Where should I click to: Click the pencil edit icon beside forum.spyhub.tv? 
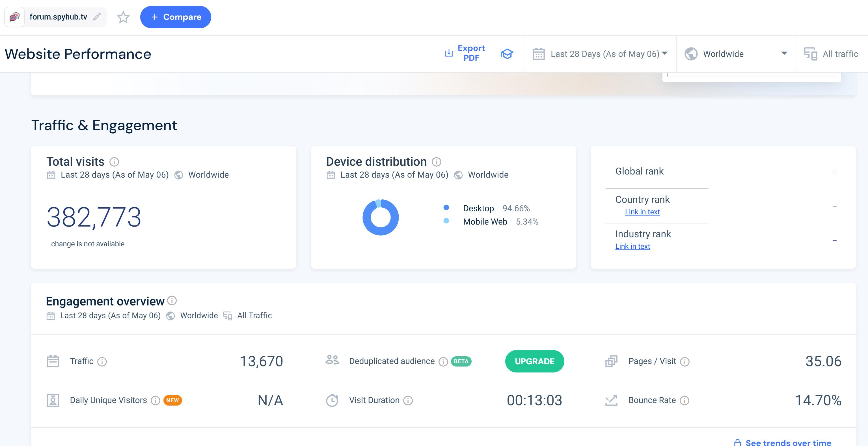[x=97, y=17]
